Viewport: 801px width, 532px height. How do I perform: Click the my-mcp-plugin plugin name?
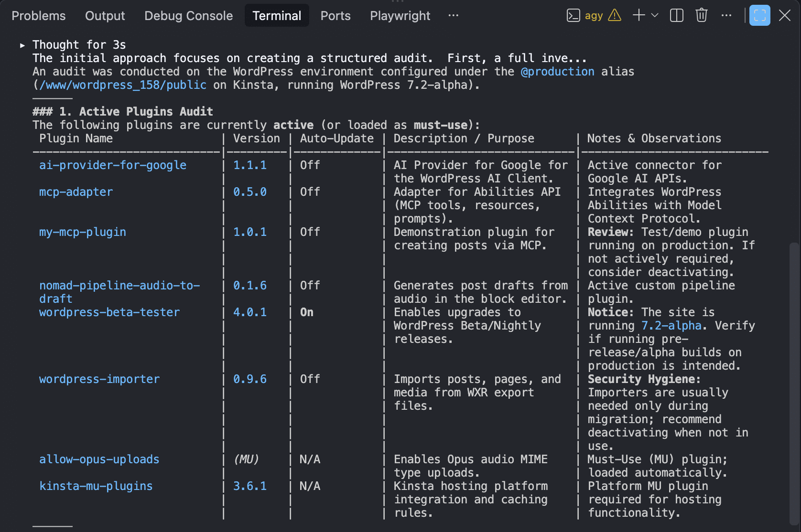tap(83, 232)
